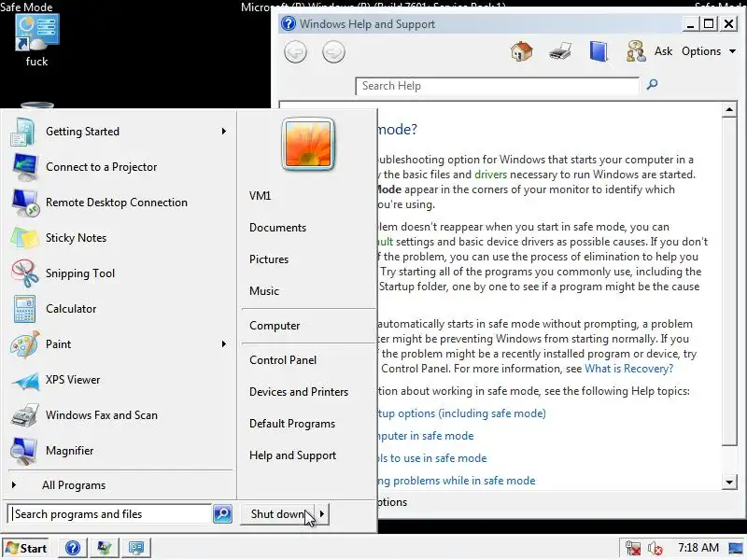Open the VM1 user folder
This screenshot has height=560, width=747.
(261, 196)
